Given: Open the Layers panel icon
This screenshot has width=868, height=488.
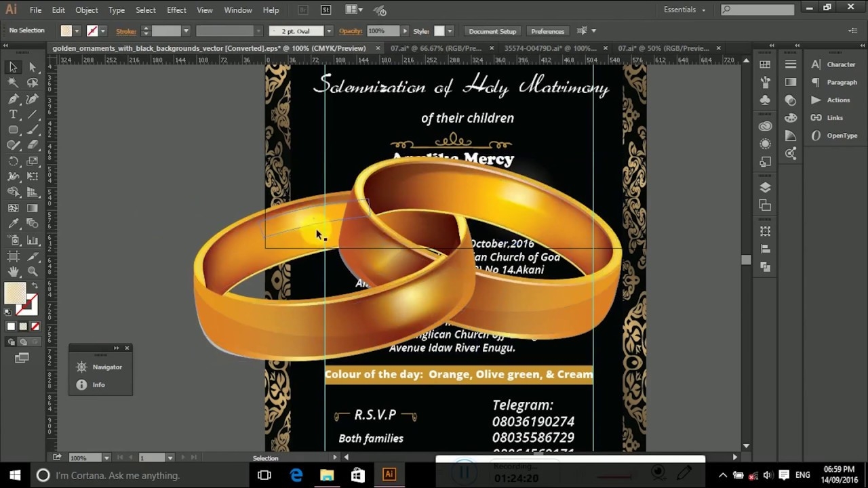Looking at the screenshot, I should pos(765,188).
